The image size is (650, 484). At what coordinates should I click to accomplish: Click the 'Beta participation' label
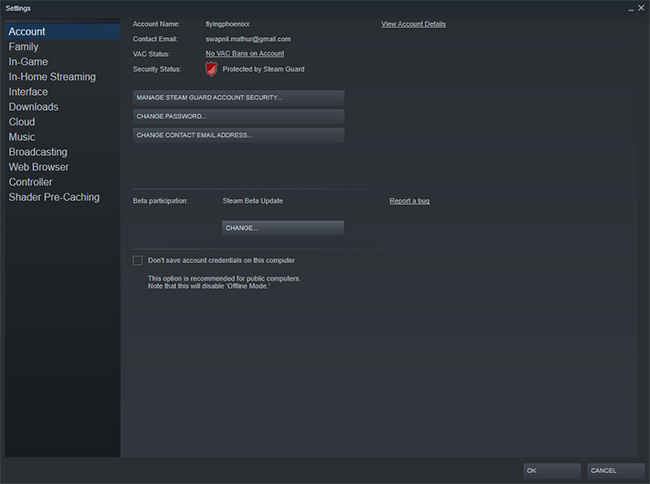pyautogui.click(x=160, y=201)
